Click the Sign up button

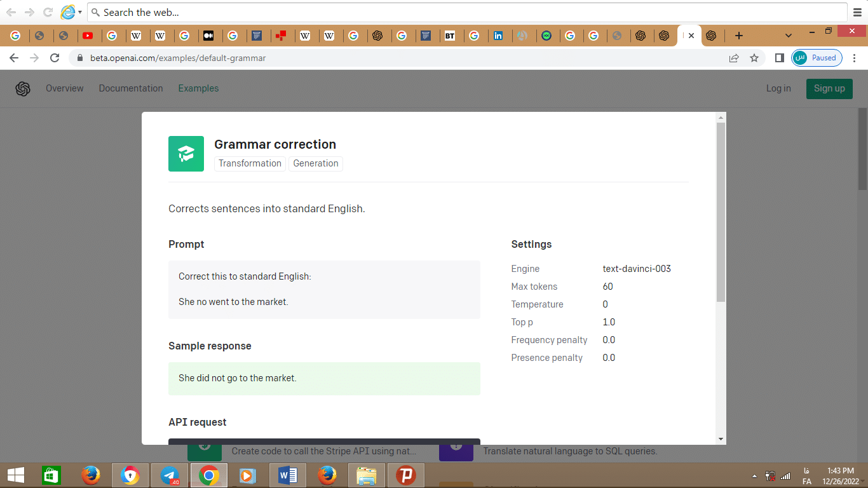pos(829,88)
